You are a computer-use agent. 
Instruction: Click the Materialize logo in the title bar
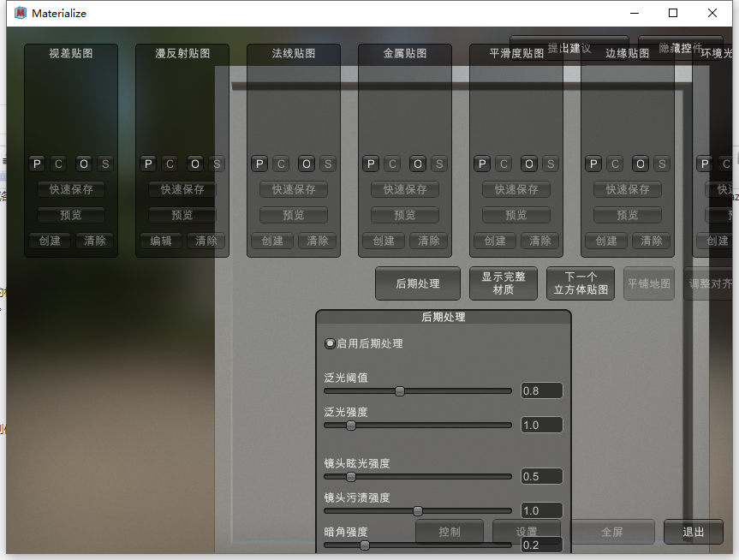(x=19, y=13)
